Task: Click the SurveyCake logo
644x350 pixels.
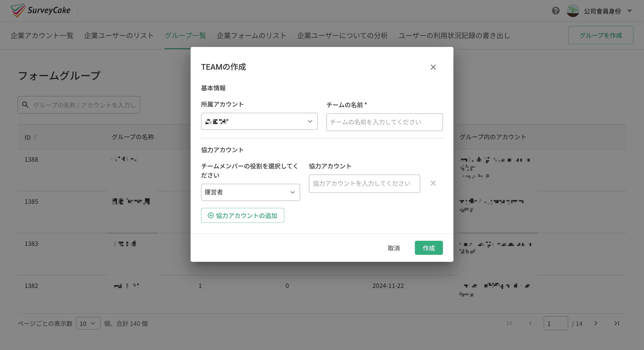Action: (x=41, y=10)
